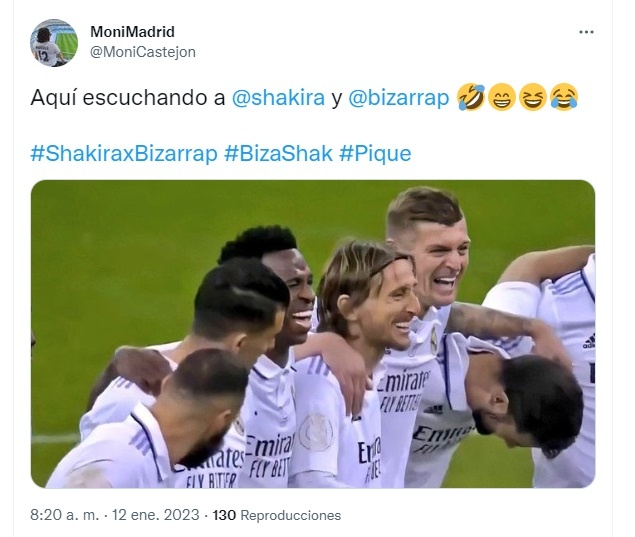The image size is (635, 537).
Task: Open the MoniMadrid display name profile
Action: click(132, 32)
